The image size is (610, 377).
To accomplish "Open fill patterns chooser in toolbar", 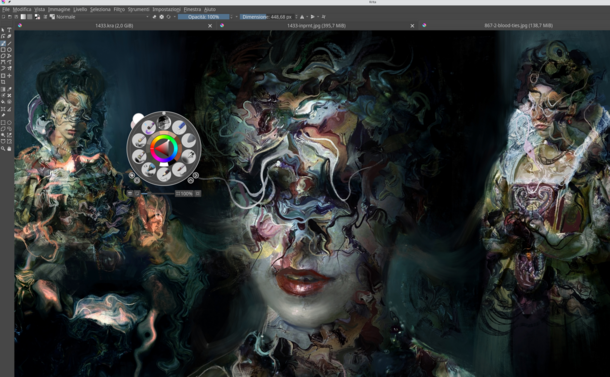I will (x=30, y=17).
